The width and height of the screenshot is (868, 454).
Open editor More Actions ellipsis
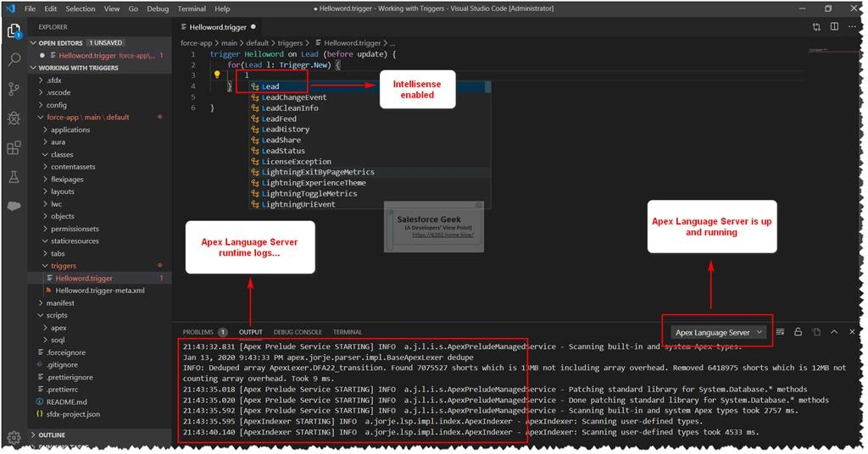(x=852, y=26)
